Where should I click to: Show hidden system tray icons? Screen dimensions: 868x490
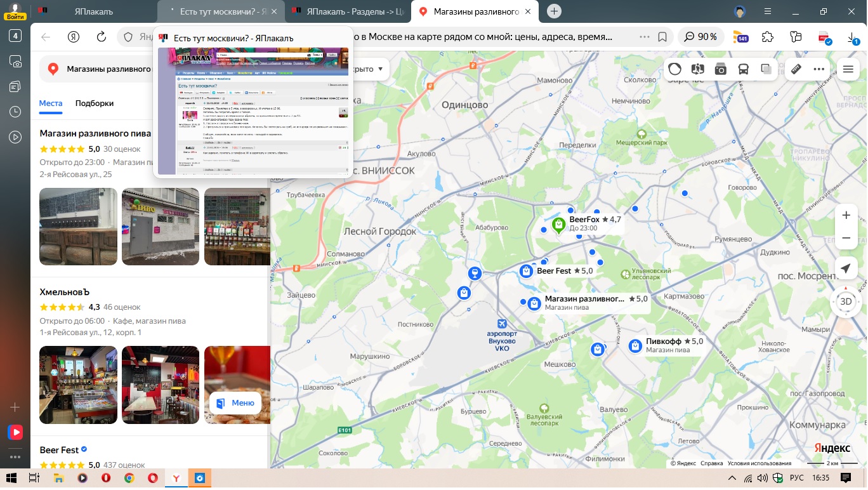click(x=732, y=478)
